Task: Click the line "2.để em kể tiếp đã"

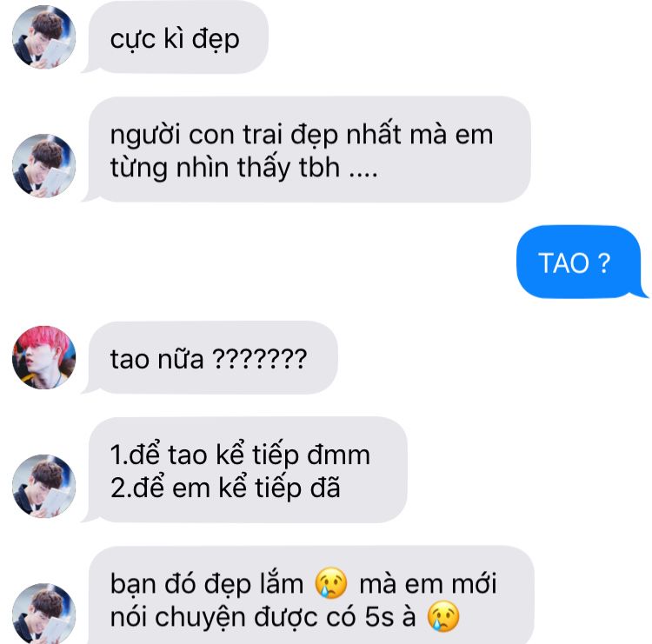Action: (225, 488)
